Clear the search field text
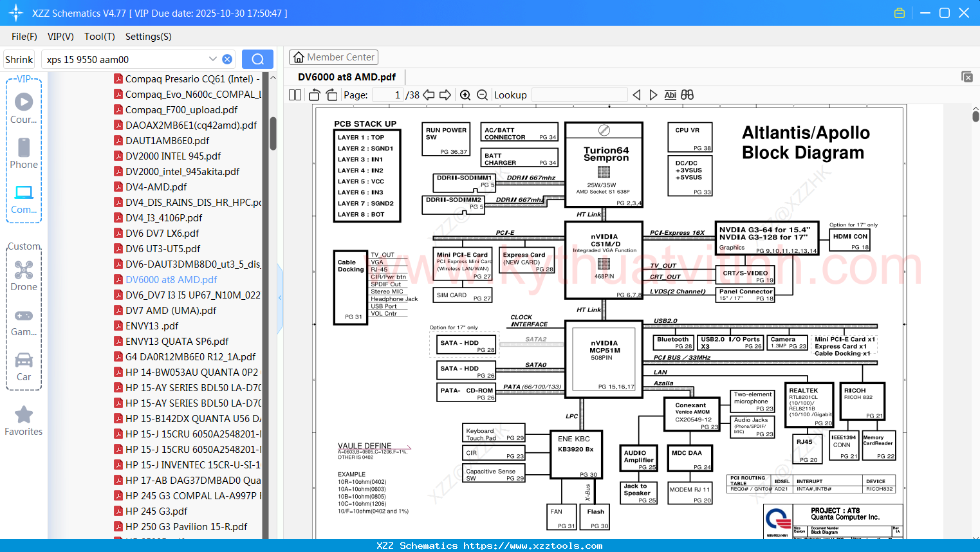The width and height of the screenshot is (980, 552). click(227, 59)
